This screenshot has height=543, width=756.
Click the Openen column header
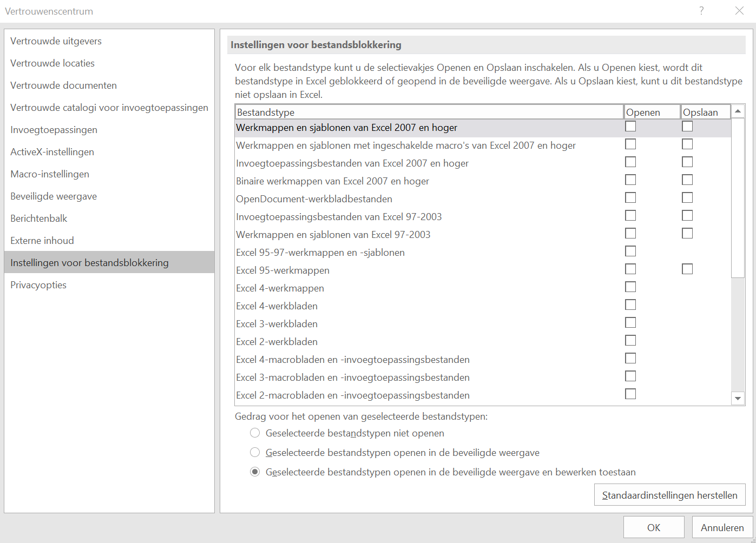[652, 112]
